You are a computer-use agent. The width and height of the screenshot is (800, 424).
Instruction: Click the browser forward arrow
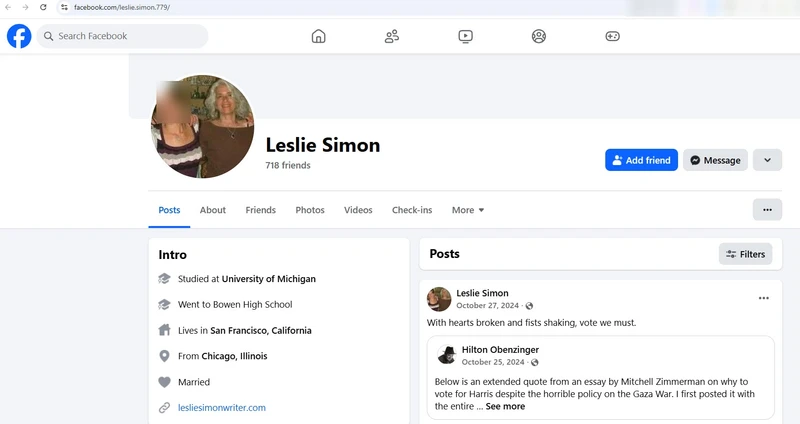point(25,7)
